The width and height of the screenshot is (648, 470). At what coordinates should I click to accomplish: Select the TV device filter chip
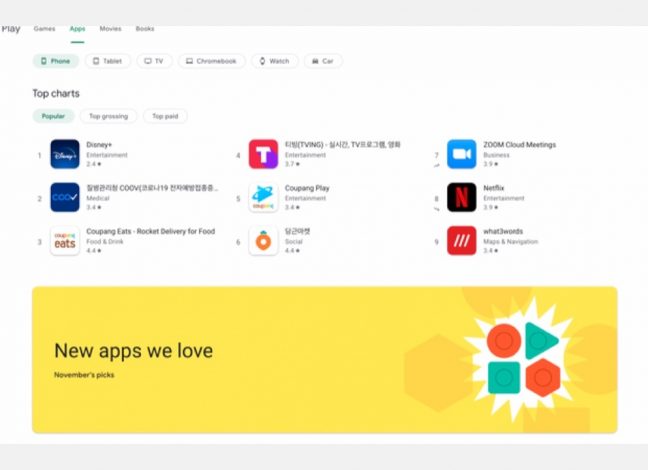pyautogui.click(x=154, y=61)
